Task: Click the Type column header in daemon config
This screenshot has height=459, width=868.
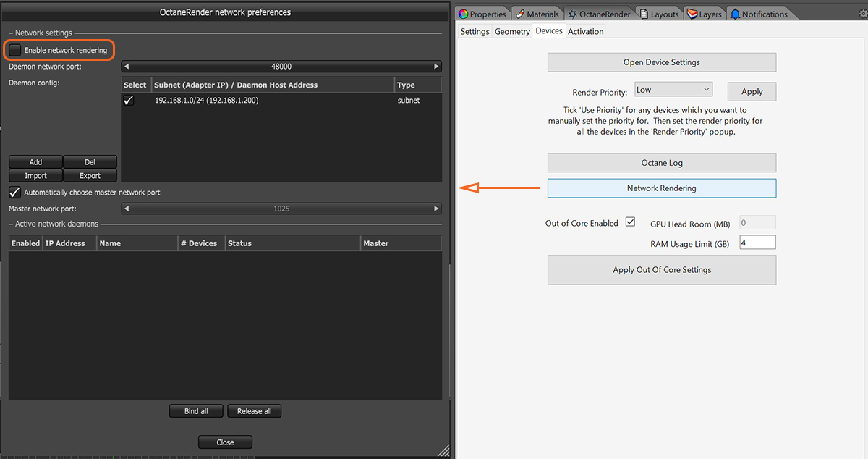Action: tap(417, 85)
